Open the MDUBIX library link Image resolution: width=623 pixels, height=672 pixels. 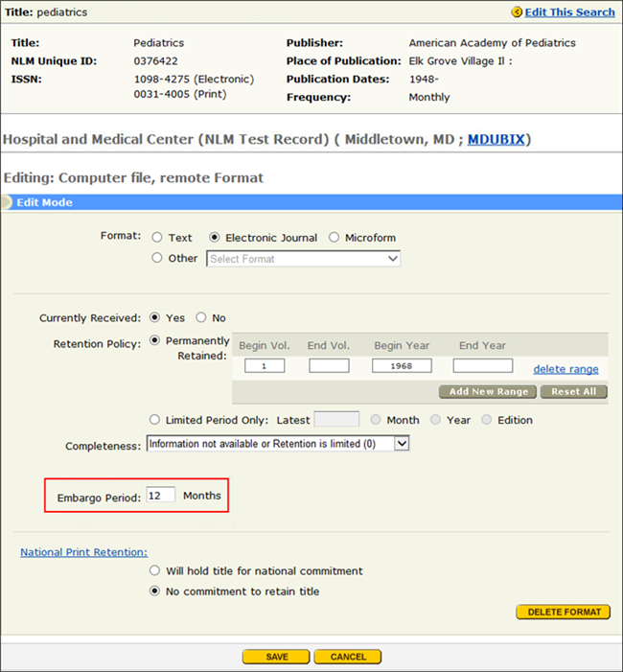(496, 139)
